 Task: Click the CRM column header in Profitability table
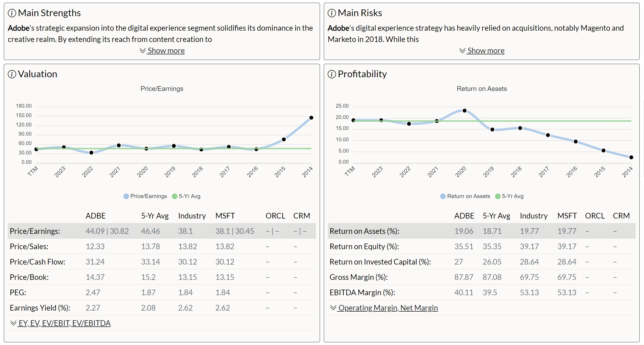621,216
